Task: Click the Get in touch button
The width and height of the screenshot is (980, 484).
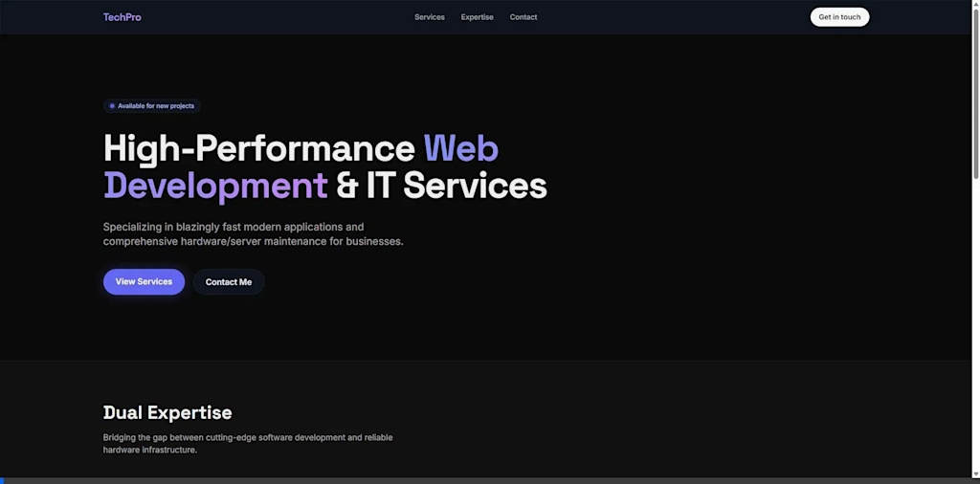Action: (x=839, y=17)
